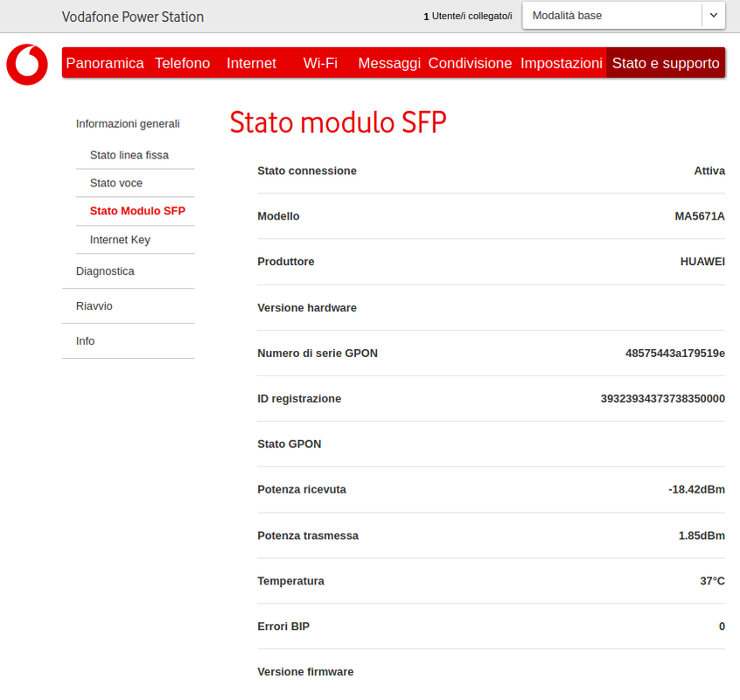The image size is (740, 700).
Task: Click the Potenza ricevuta label
Action: pos(302,489)
